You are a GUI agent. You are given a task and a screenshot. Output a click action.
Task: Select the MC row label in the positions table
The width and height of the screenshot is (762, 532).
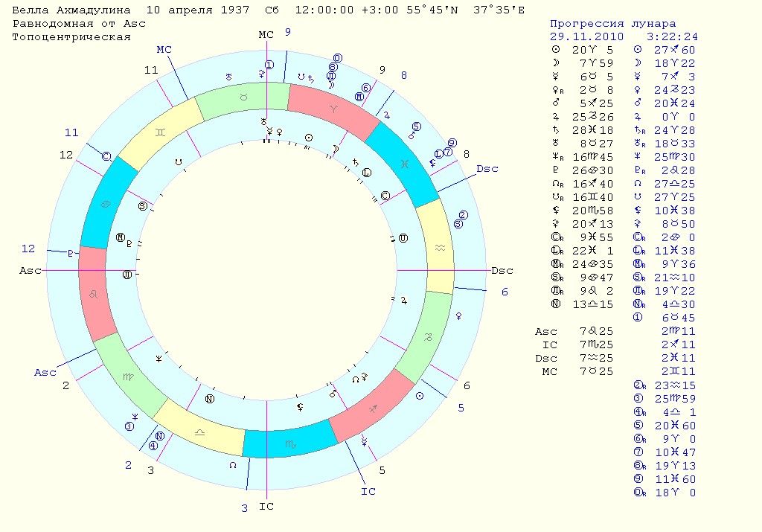point(550,371)
